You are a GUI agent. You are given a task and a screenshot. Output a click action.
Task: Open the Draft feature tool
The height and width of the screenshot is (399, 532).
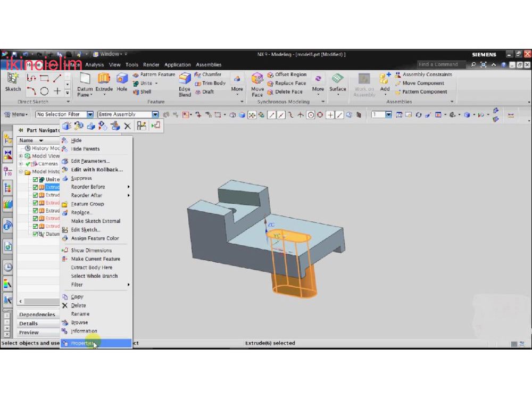pyautogui.click(x=204, y=92)
